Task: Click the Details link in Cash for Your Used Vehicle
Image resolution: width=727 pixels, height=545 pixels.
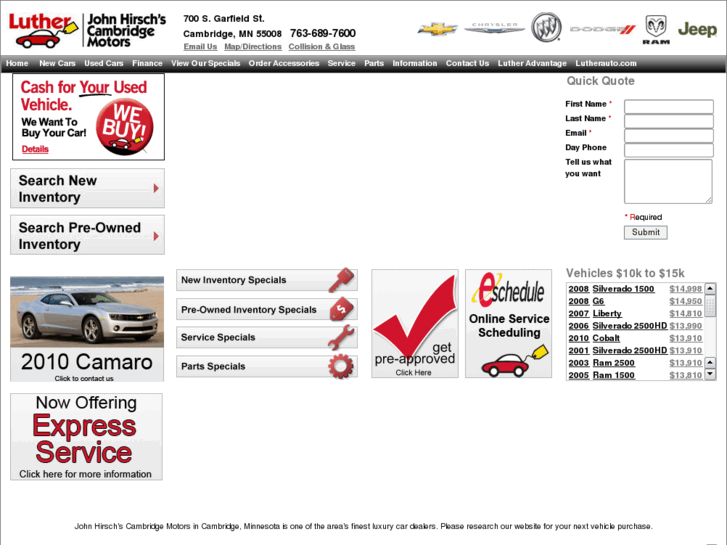Action: point(35,149)
